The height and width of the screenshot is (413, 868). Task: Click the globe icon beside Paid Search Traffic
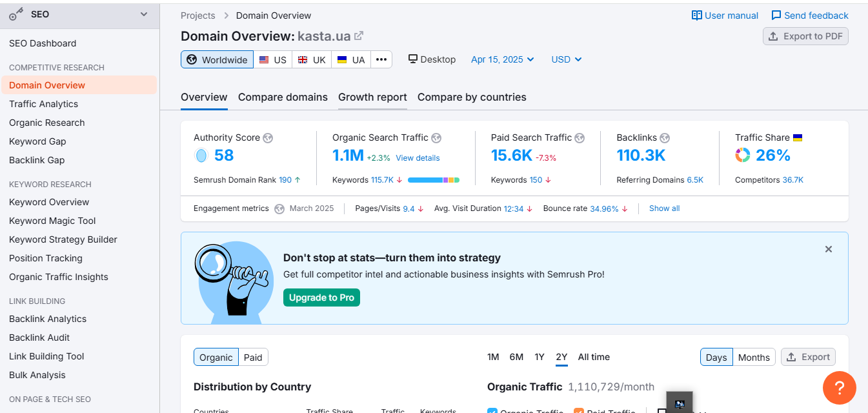[580, 137]
